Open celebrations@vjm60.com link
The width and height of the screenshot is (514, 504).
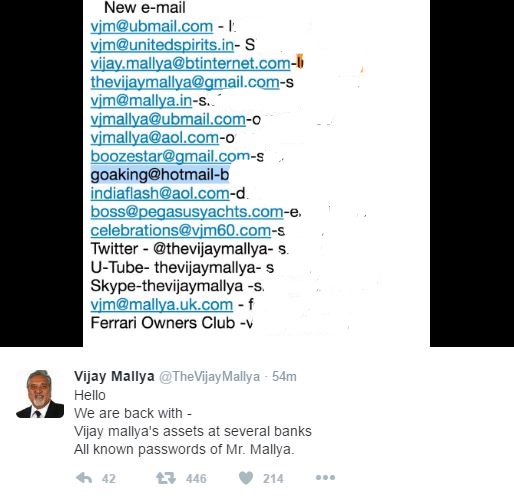[x=181, y=231]
